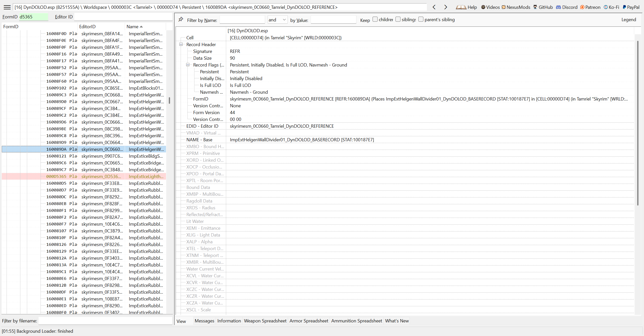Click the back navigation arrow
Image resolution: width=644 pixels, height=336 pixels.
[x=434, y=7]
